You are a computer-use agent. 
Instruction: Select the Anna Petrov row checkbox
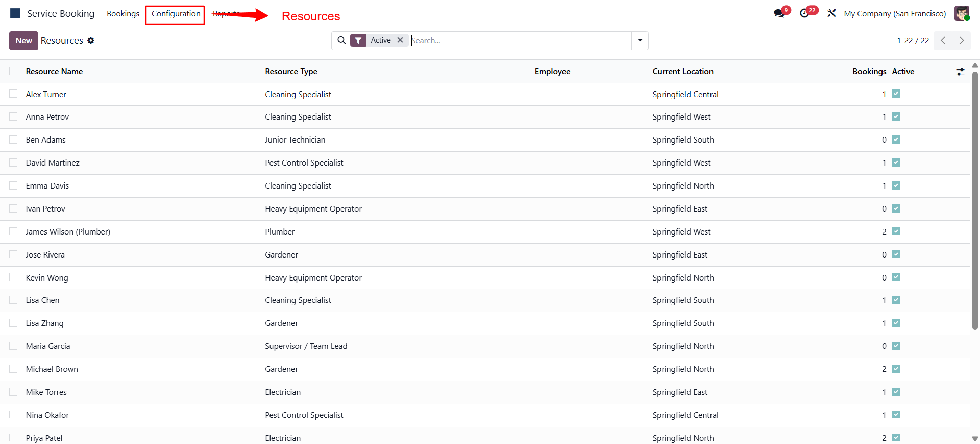click(13, 116)
